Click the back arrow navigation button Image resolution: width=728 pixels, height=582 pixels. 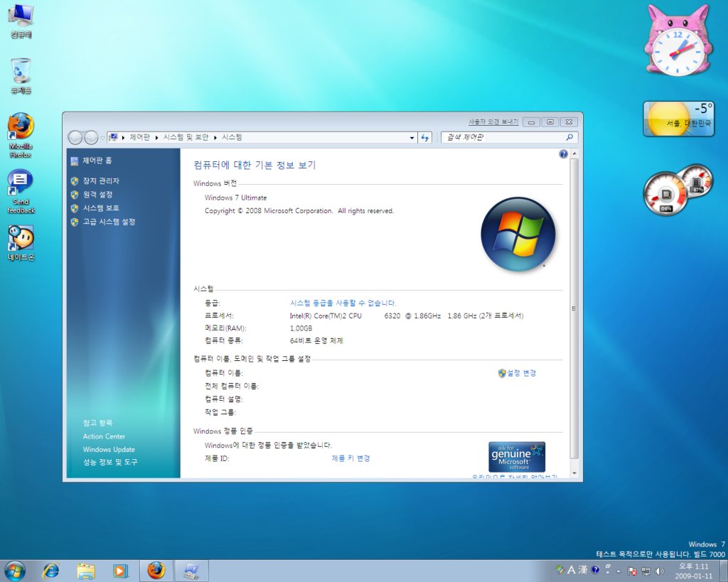[75, 137]
